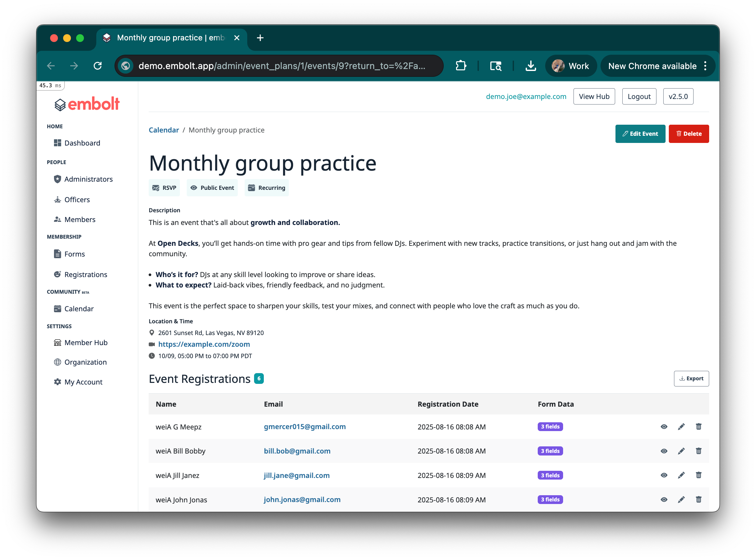Open Chrome's three-dot menu

(x=705, y=66)
